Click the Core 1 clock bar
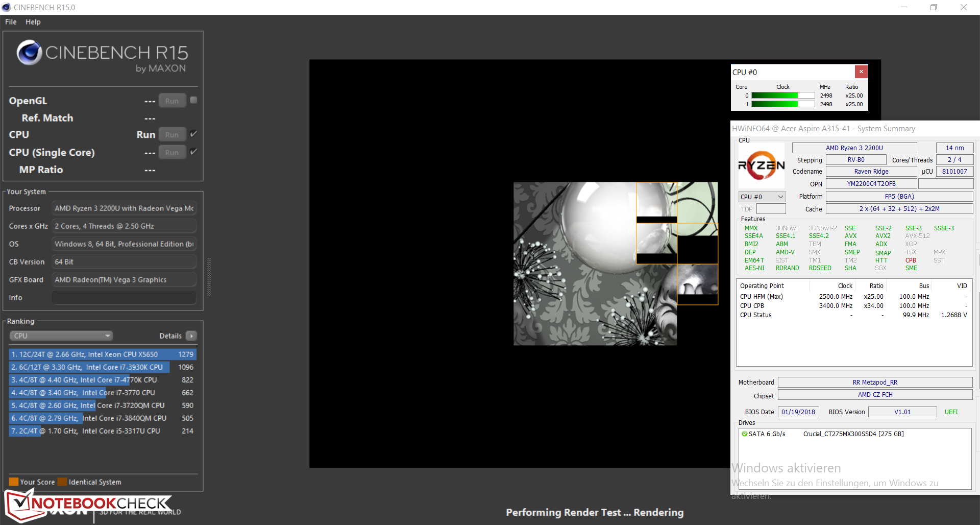The width and height of the screenshot is (980, 525). pos(783,104)
